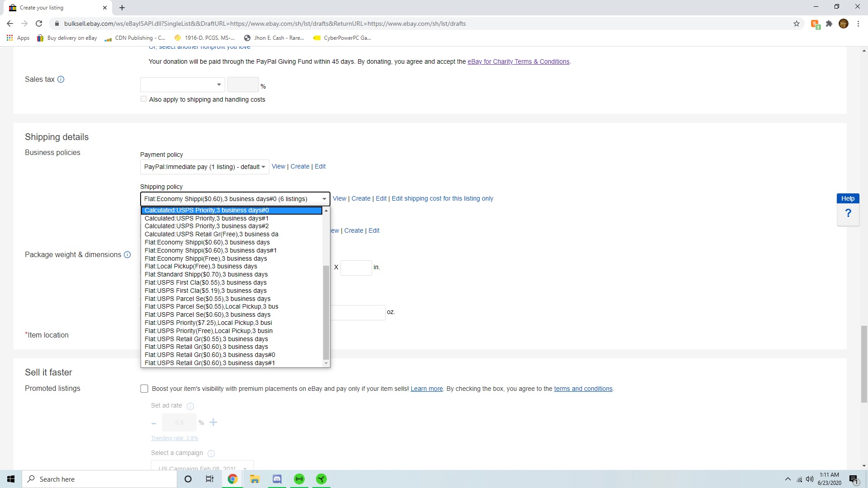Choose Calculated:USPS Priority,3 business days#1

(x=231, y=219)
